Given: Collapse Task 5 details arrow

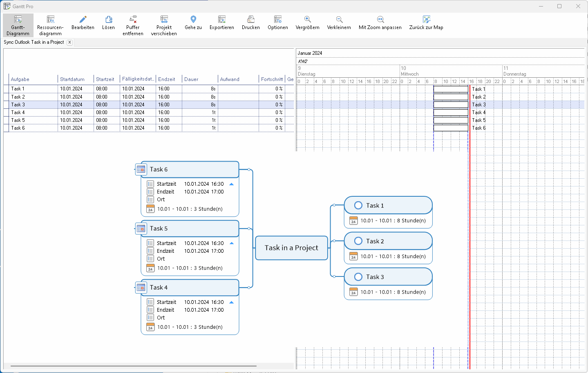Looking at the screenshot, I should click(x=232, y=243).
